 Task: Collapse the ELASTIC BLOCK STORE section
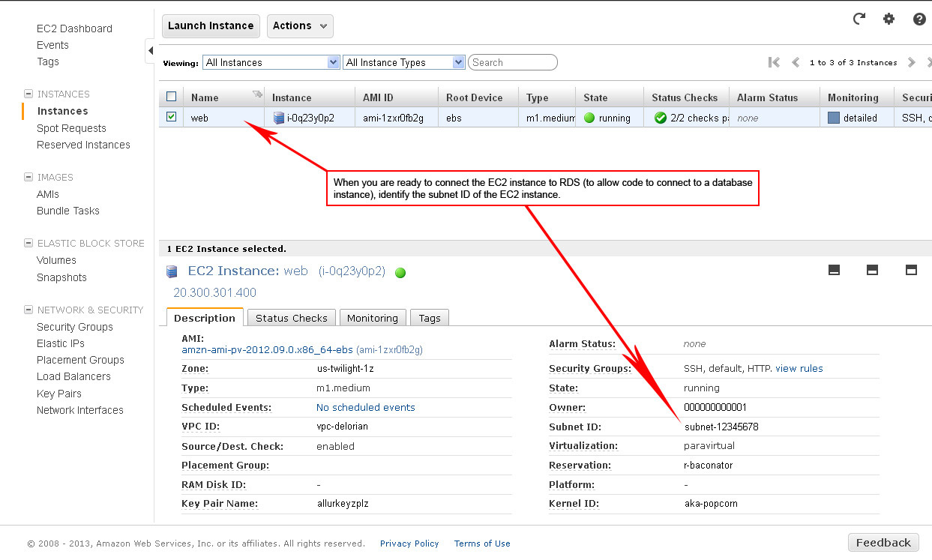[x=28, y=243]
